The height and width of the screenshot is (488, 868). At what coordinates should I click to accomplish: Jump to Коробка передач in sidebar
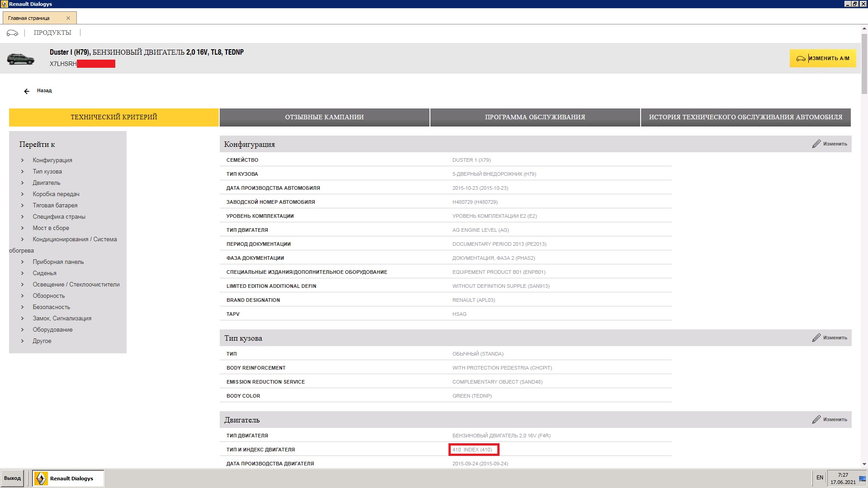coord(56,194)
